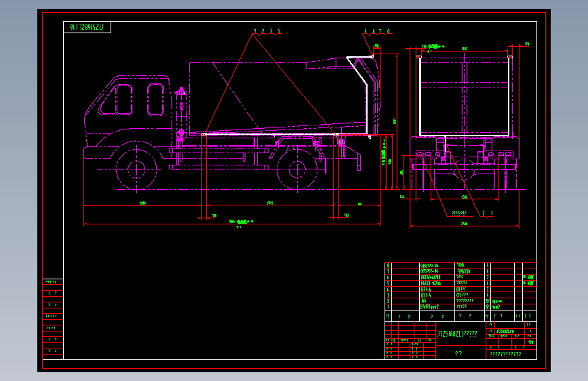The image size is (588, 381).
Task: Click the rear cab window outline
Action: click(x=155, y=100)
